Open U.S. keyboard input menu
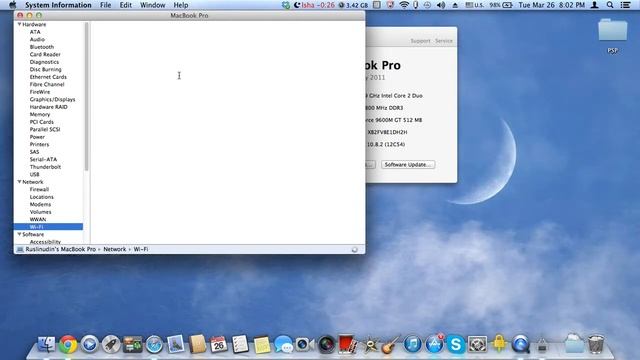This screenshot has height=360, width=640. coord(475,5)
